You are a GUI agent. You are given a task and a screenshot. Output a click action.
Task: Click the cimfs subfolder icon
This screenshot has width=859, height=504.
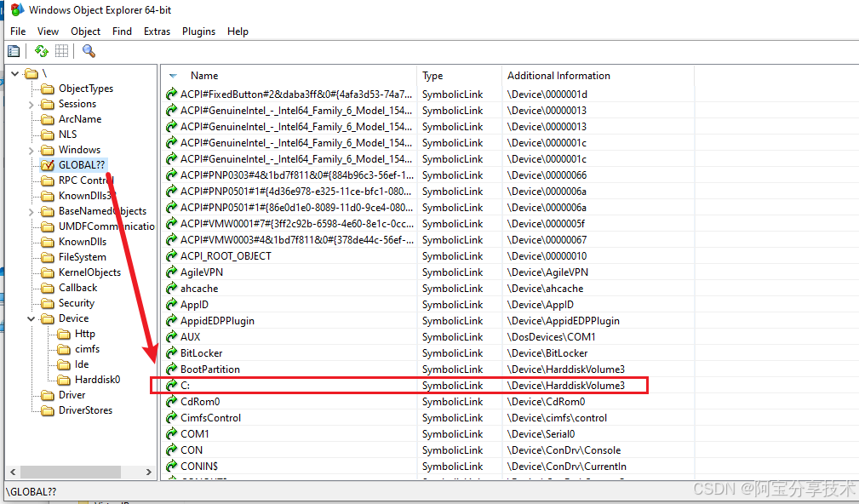pos(65,350)
